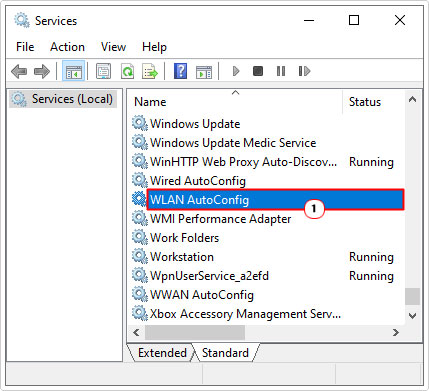Select the Workstation service
Screen dimensions: 429x391
point(182,257)
